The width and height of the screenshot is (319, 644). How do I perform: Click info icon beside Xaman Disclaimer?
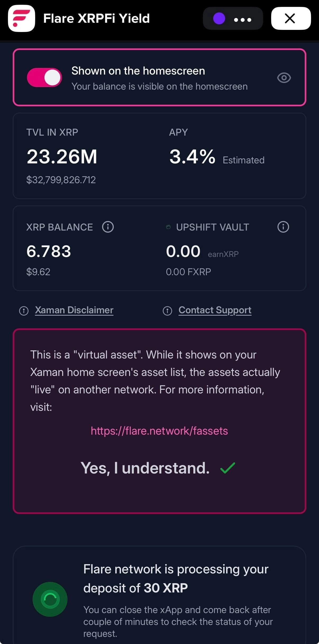24,311
